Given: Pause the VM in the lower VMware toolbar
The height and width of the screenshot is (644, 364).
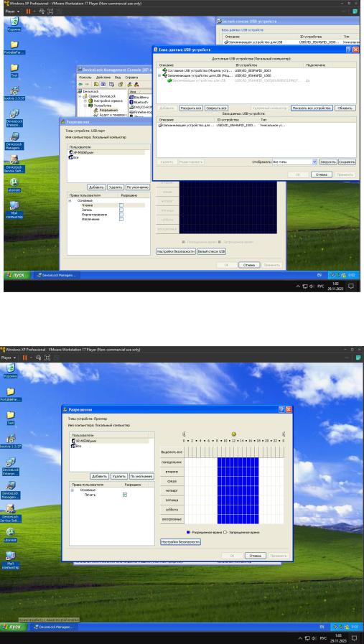Looking at the screenshot, I should point(24,358).
